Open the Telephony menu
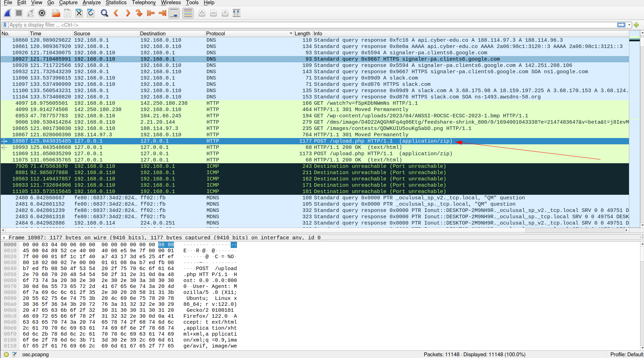The width and height of the screenshot is (644, 358). 144,2
